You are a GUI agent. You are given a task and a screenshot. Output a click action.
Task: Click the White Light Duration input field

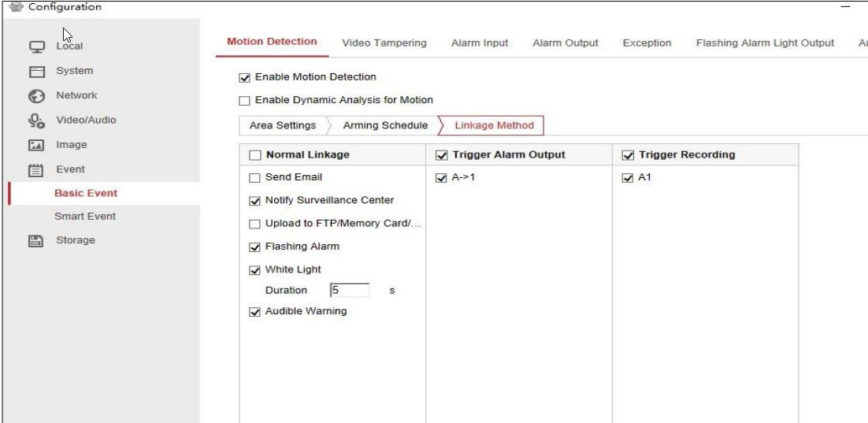349,291
